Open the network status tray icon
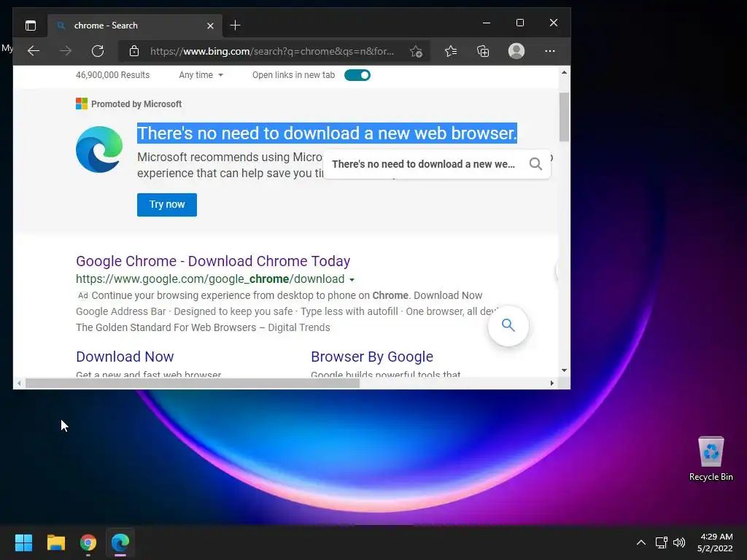 [x=661, y=542]
